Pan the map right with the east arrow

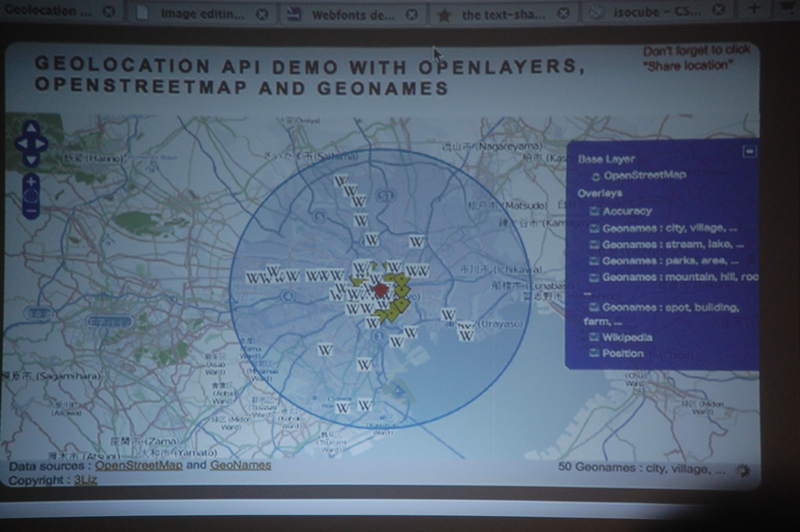pyautogui.click(x=40, y=143)
